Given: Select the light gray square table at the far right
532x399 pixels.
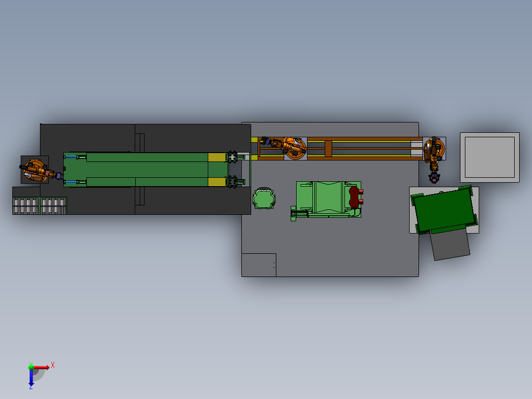Looking at the screenshot, I should tap(490, 157).
